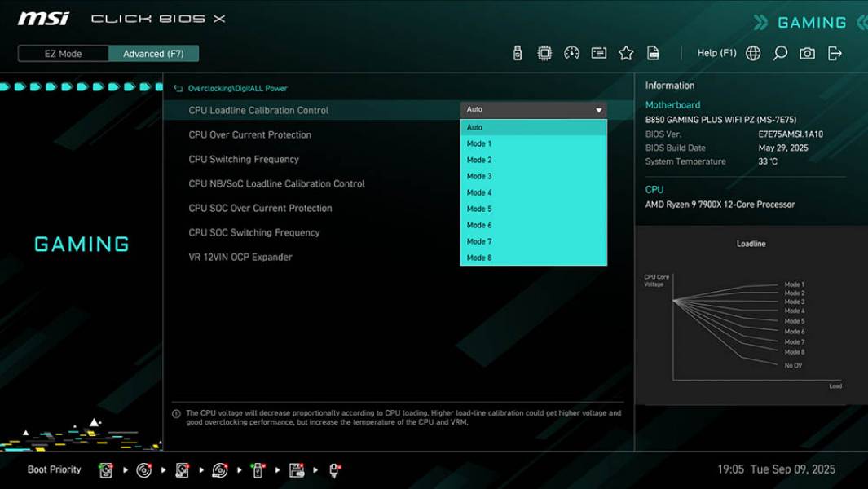Screen dimensions: 868x489
Task: Collapse the CPU Loadline Calibration dropdown arrow
Action: pos(599,108)
